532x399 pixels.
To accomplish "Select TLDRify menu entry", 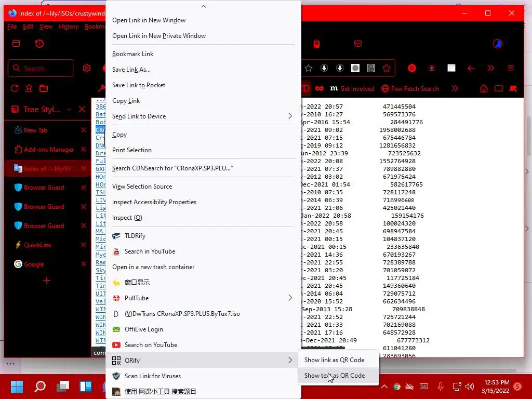I will point(135,236).
